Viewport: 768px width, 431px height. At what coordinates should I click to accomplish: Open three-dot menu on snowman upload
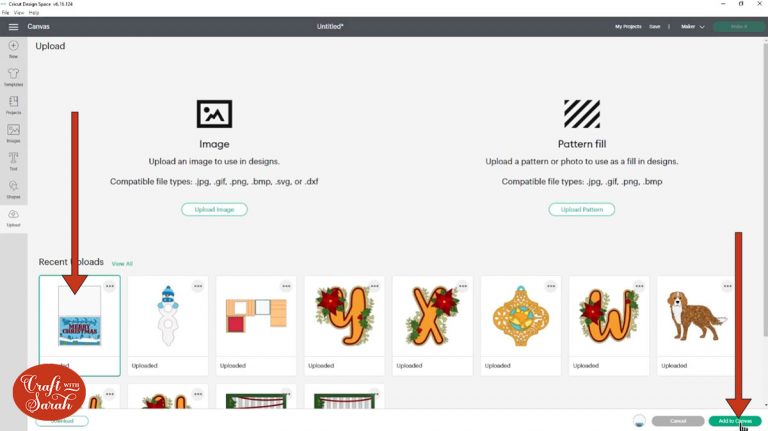[x=198, y=286]
